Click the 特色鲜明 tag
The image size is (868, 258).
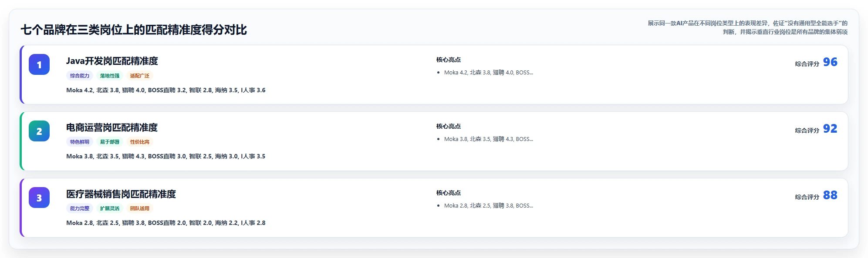tap(80, 142)
